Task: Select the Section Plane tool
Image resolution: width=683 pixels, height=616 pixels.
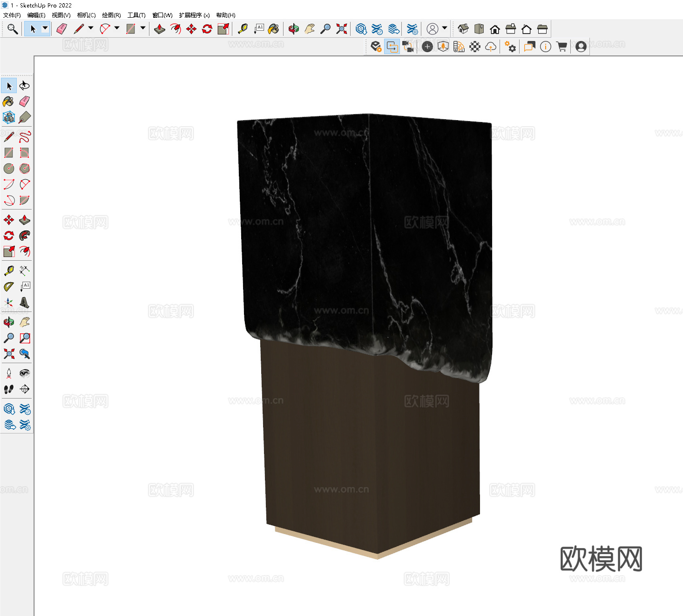Action: 25,389
